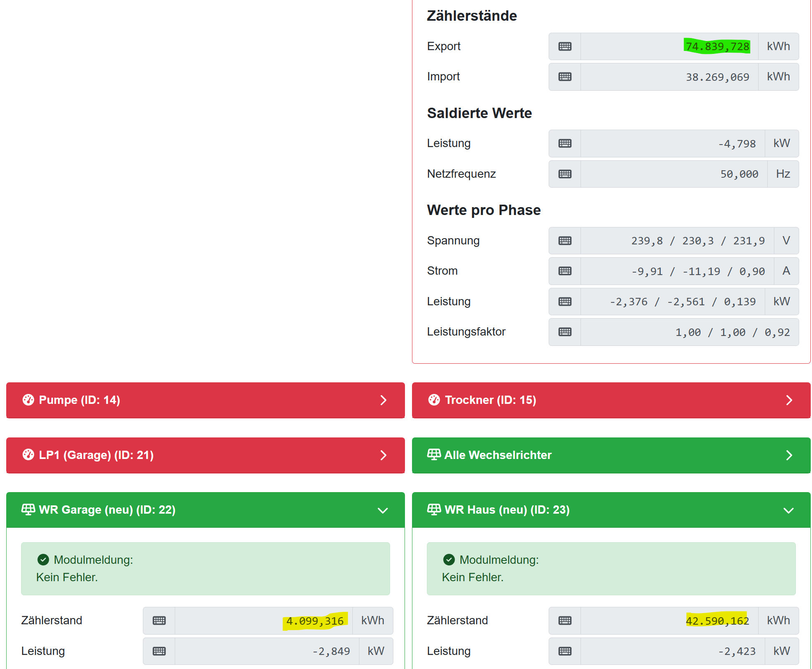Image resolution: width=812 pixels, height=669 pixels.
Task: Click keyboard icon in Spannung row
Action: coord(564,241)
